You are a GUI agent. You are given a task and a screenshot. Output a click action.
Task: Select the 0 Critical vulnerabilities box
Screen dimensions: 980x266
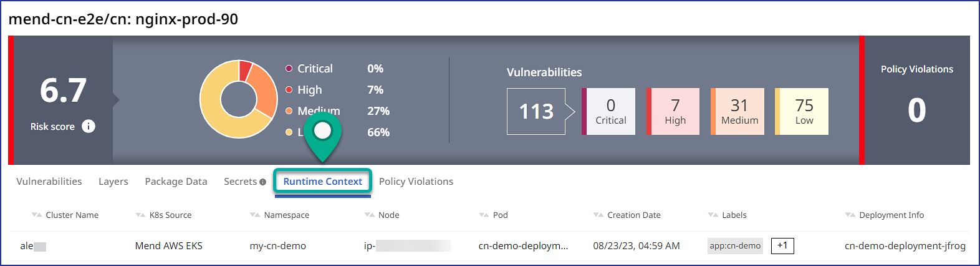coord(610,111)
